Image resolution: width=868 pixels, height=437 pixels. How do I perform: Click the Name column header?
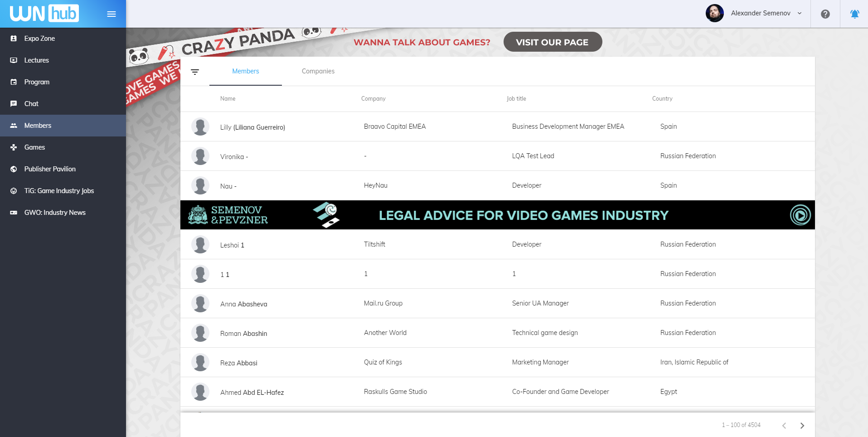point(228,99)
